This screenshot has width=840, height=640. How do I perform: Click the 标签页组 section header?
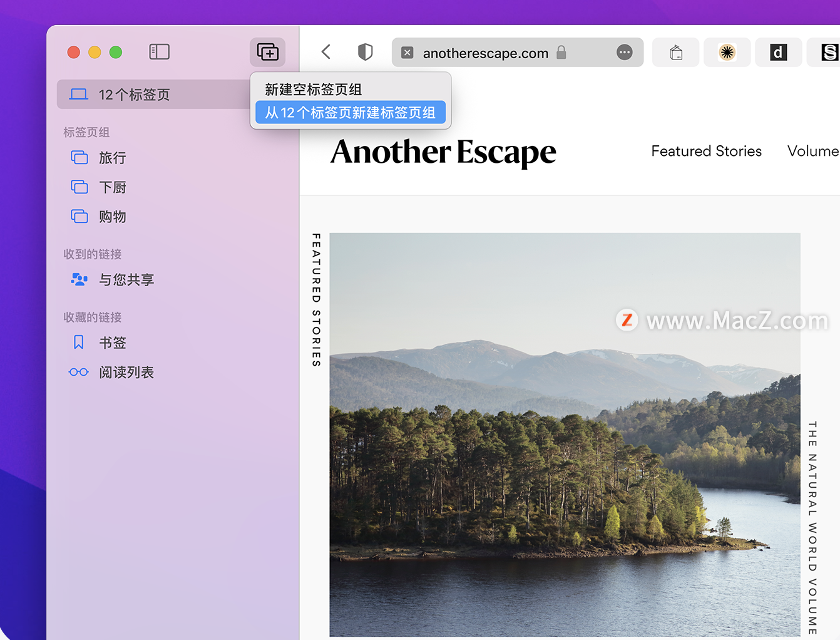[86, 132]
